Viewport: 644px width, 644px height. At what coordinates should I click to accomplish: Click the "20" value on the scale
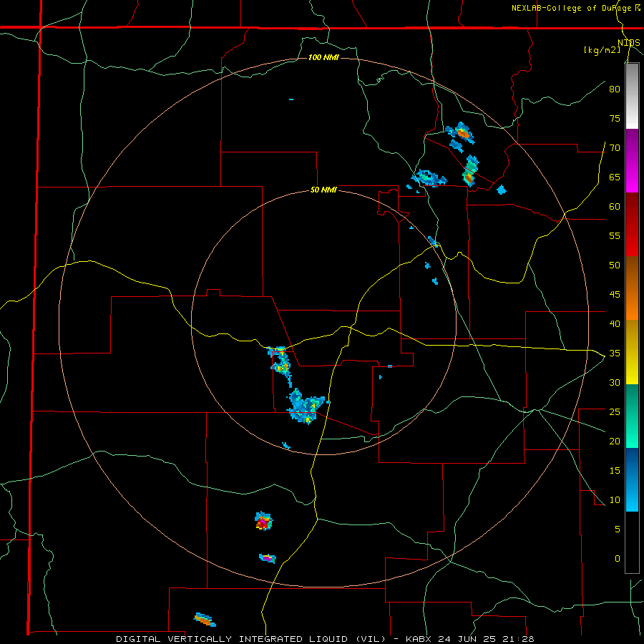(615, 441)
